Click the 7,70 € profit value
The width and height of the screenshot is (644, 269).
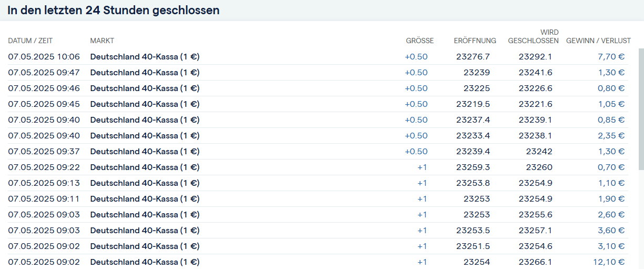pos(611,57)
